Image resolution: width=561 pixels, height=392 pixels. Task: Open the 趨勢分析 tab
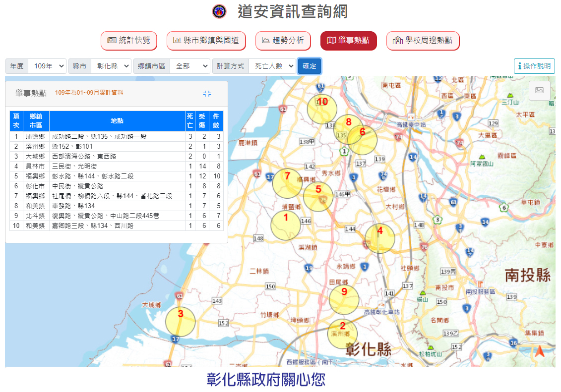click(x=283, y=41)
